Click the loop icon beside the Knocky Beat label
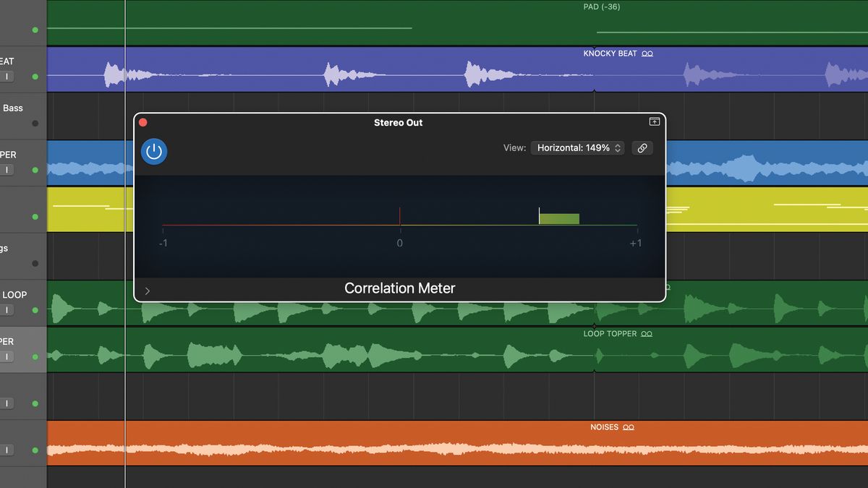This screenshot has height=488, width=868. tap(647, 53)
